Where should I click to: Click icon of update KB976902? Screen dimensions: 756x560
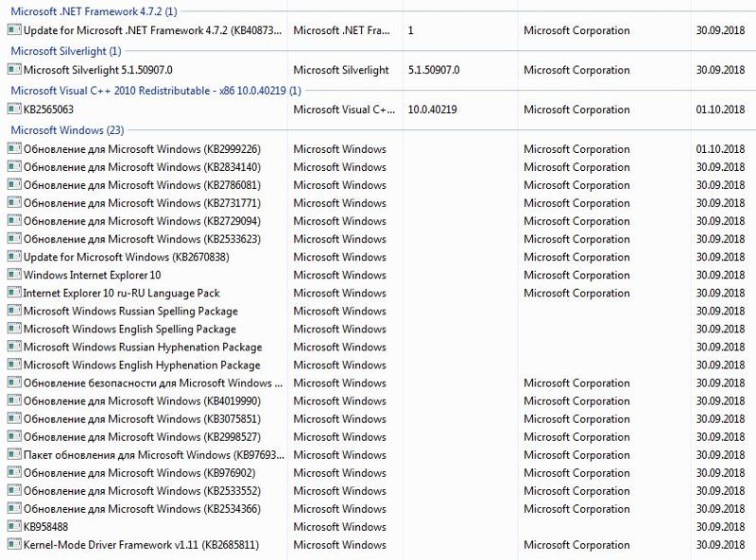14,472
